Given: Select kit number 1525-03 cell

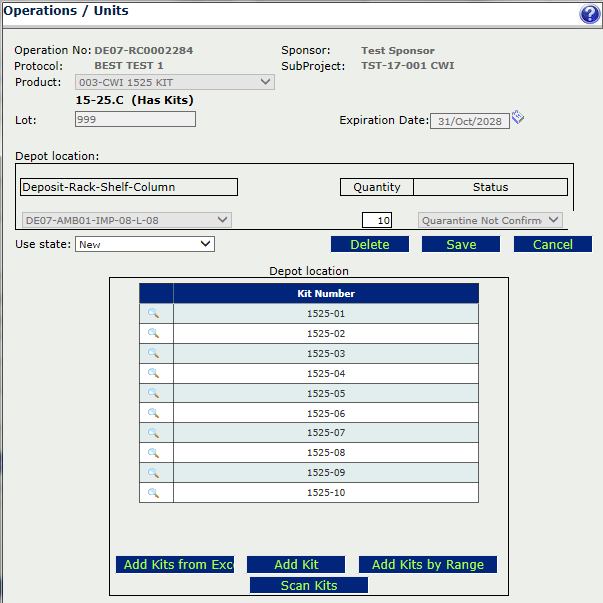Looking at the screenshot, I should tap(326, 353).
